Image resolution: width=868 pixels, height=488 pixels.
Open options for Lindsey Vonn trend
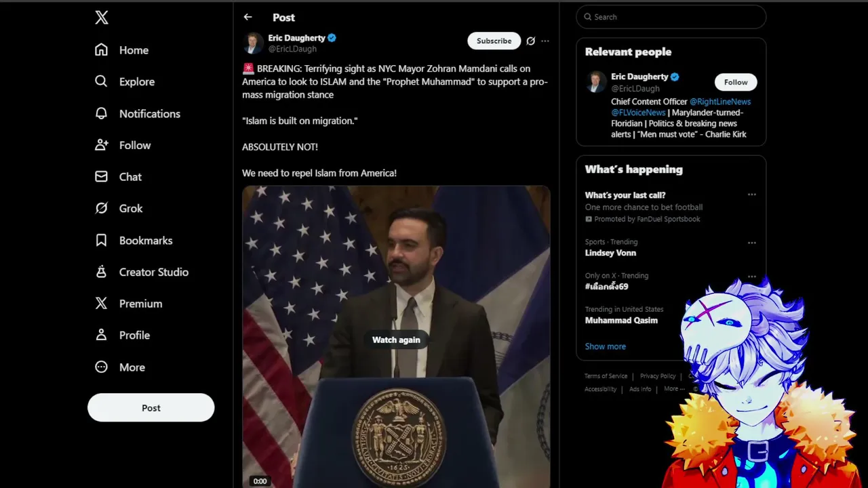pos(751,243)
